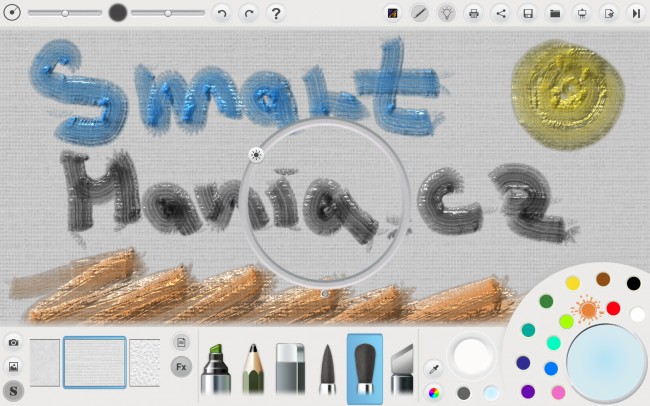Click the document page icon

[x=181, y=343]
